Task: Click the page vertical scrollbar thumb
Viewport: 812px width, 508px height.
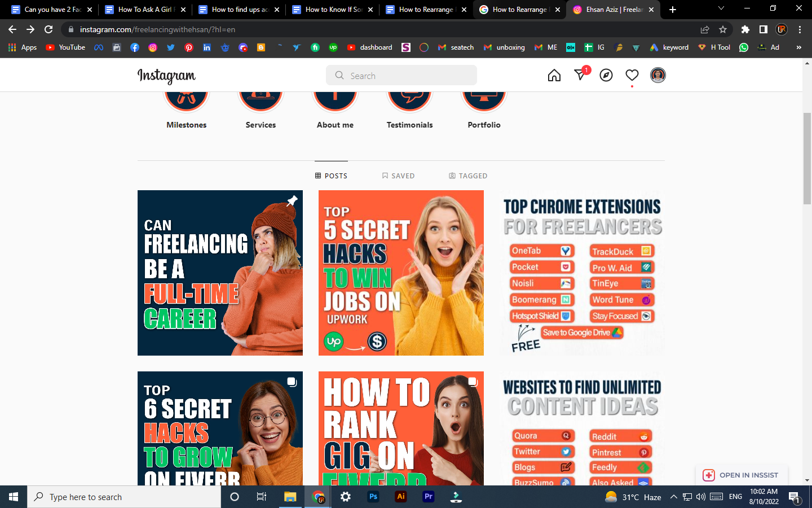Action: tap(807, 159)
